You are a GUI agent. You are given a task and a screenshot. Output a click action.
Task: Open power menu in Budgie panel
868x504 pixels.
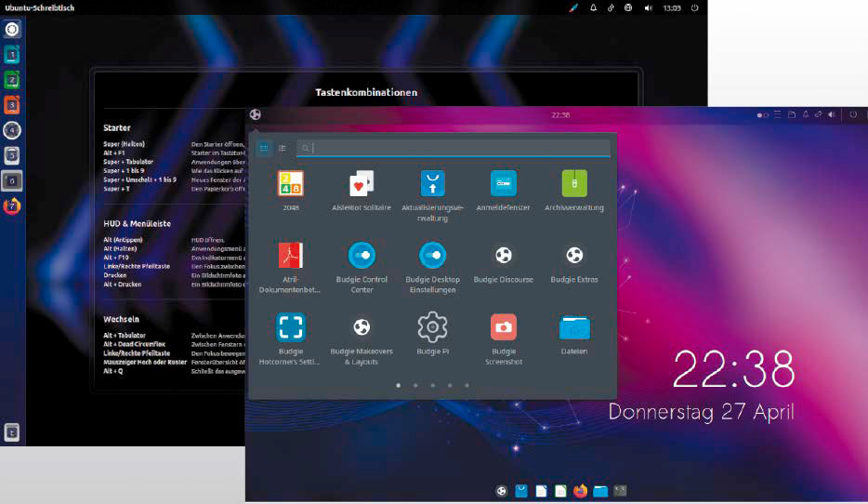(x=853, y=114)
